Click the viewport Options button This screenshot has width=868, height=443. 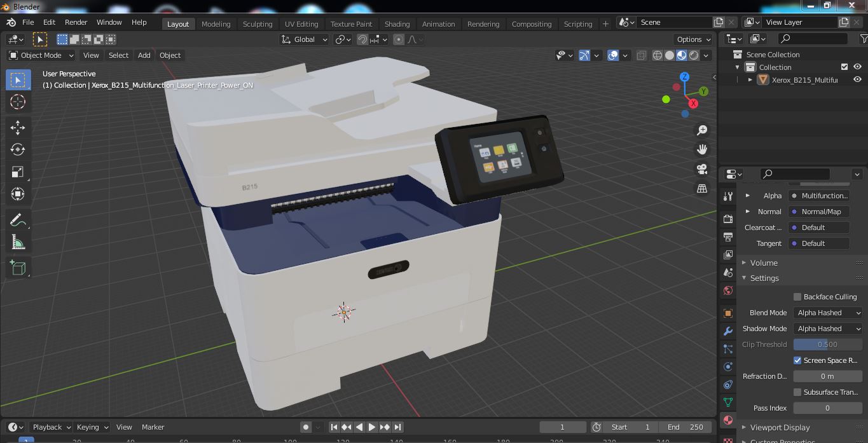(693, 39)
